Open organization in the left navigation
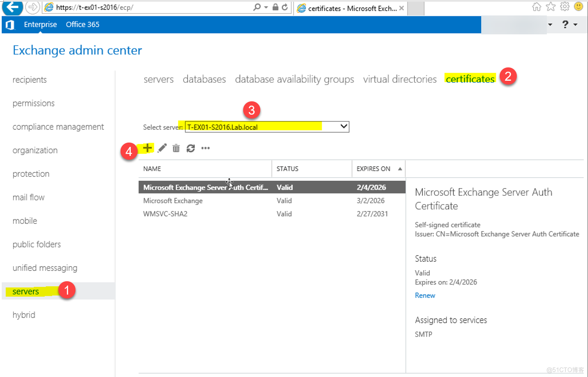Viewport: 588px width, 377px height. [x=35, y=150]
